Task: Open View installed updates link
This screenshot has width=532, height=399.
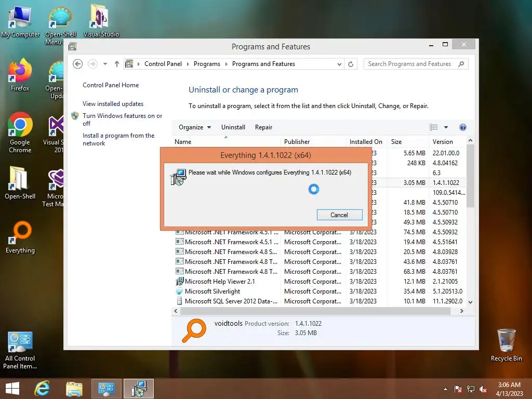Action: 113,104
